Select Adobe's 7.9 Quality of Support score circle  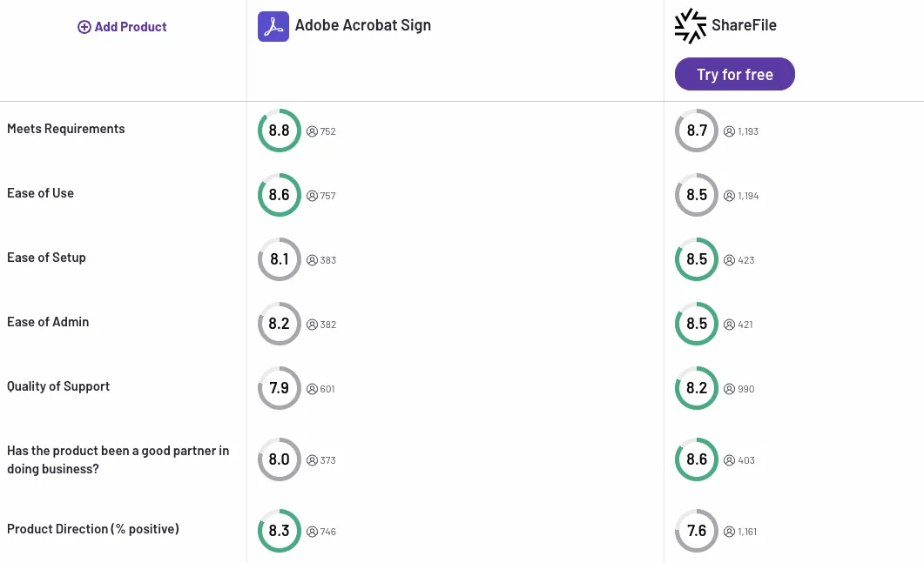pyautogui.click(x=279, y=387)
